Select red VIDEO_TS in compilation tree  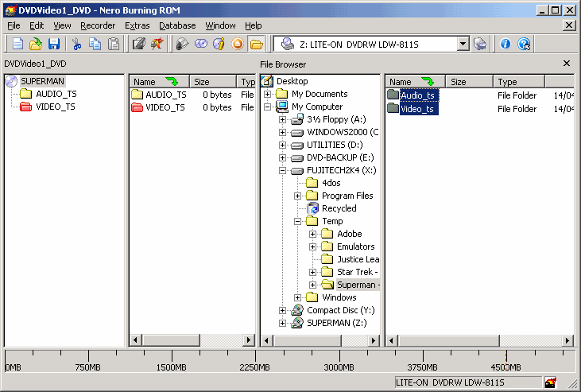click(55, 107)
